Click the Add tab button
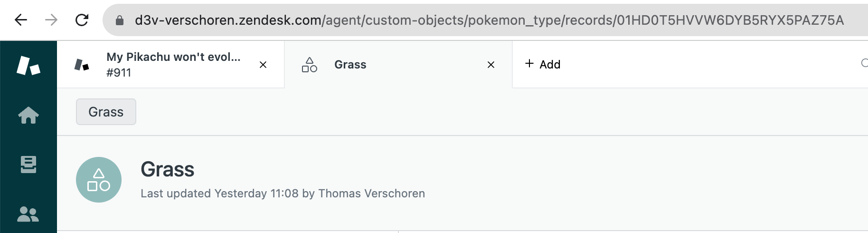Image resolution: width=868 pixels, height=233 pixels. (x=543, y=64)
